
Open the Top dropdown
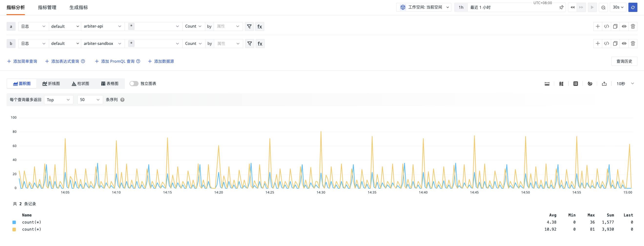59,100
